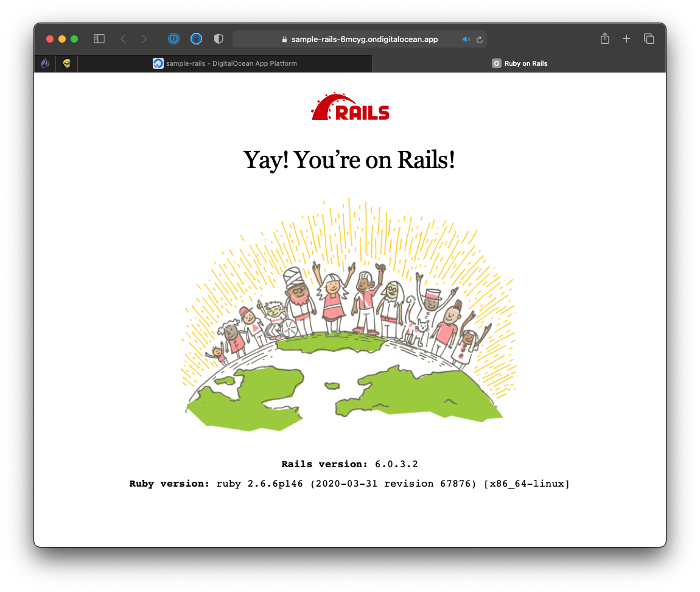Switch to the sample-rails DigitalOcean tab
Image resolution: width=700 pixels, height=592 pixels.
(x=225, y=63)
